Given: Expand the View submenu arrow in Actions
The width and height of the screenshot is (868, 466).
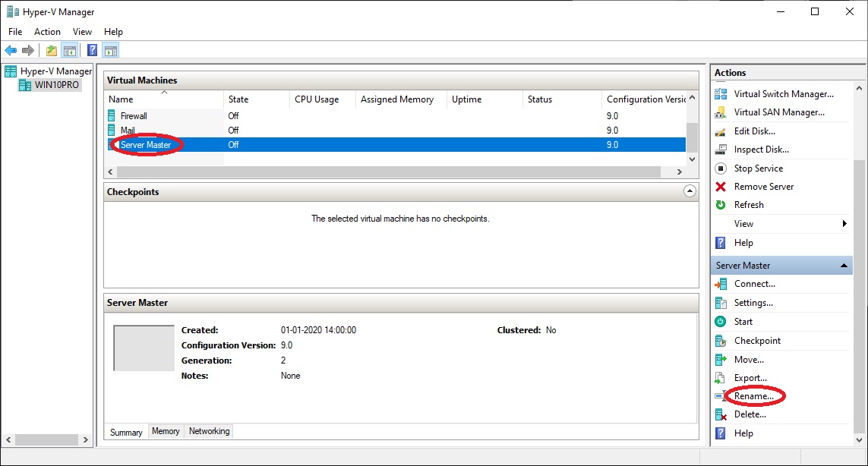Looking at the screenshot, I should pos(844,224).
